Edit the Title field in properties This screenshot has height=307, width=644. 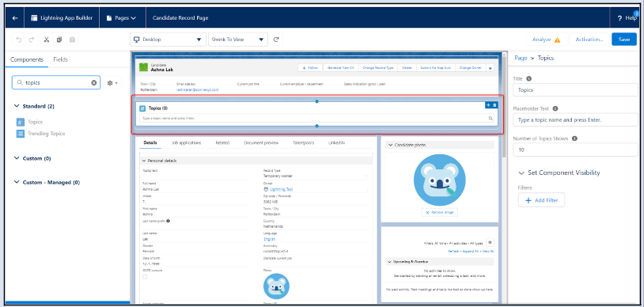[x=575, y=89]
